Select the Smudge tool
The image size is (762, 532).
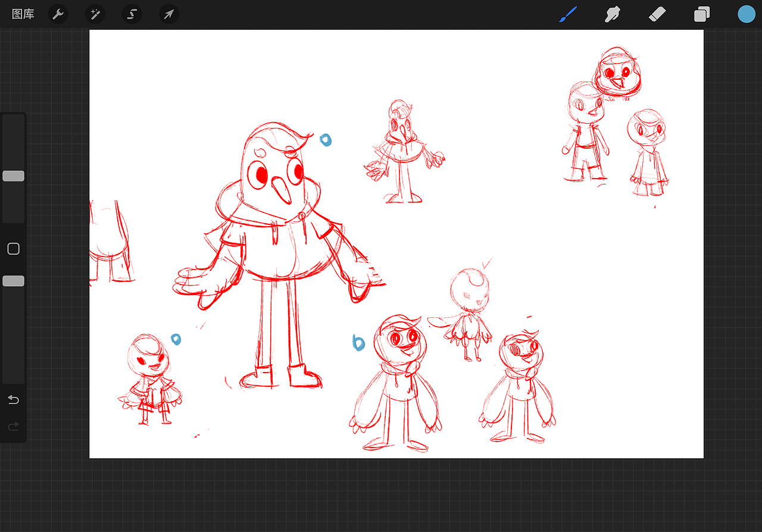click(613, 14)
